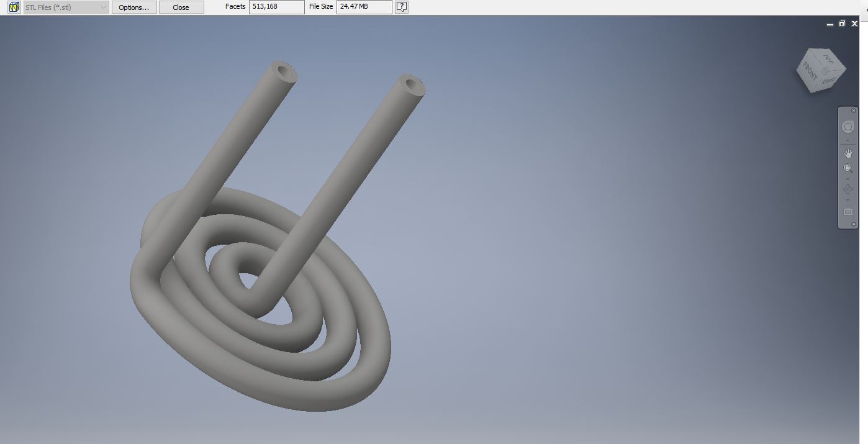Click the RIGHT face of the ViewCube
Screen dimensions: 868x444
[x=830, y=80]
